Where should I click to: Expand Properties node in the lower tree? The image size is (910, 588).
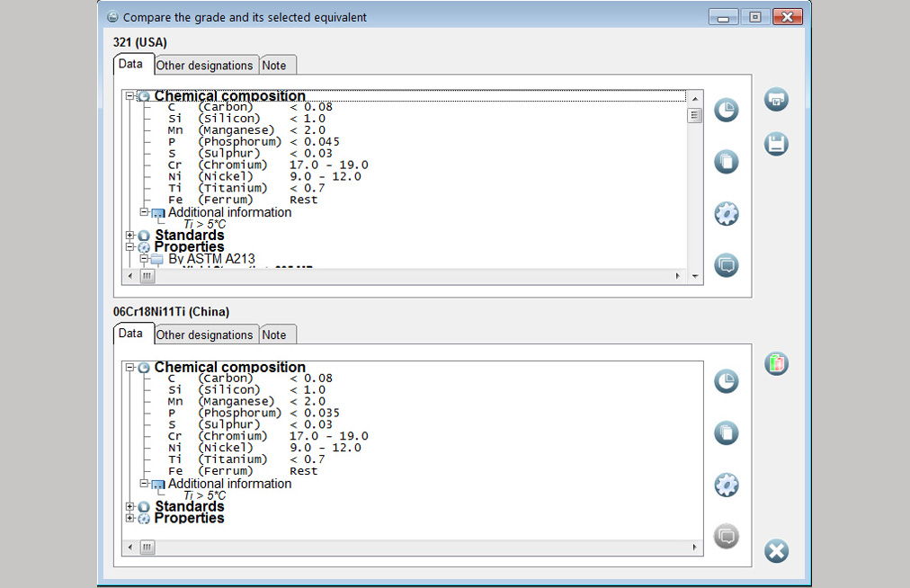(x=130, y=518)
